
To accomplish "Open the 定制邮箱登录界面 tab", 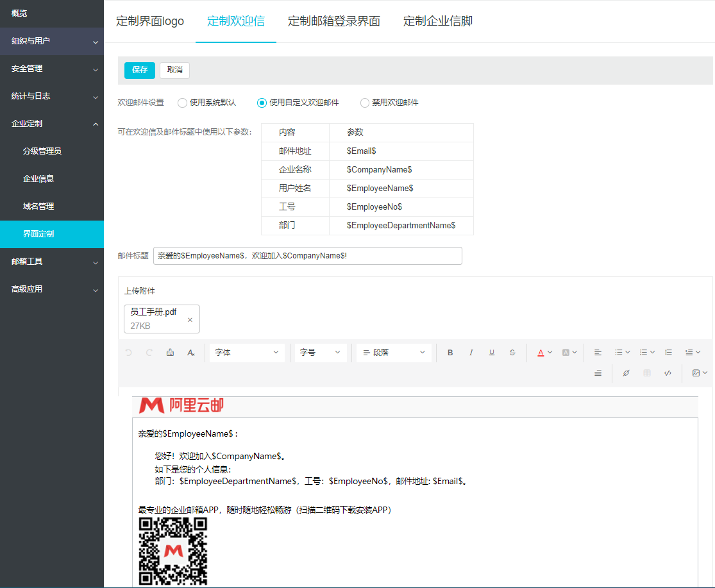I will [x=334, y=21].
